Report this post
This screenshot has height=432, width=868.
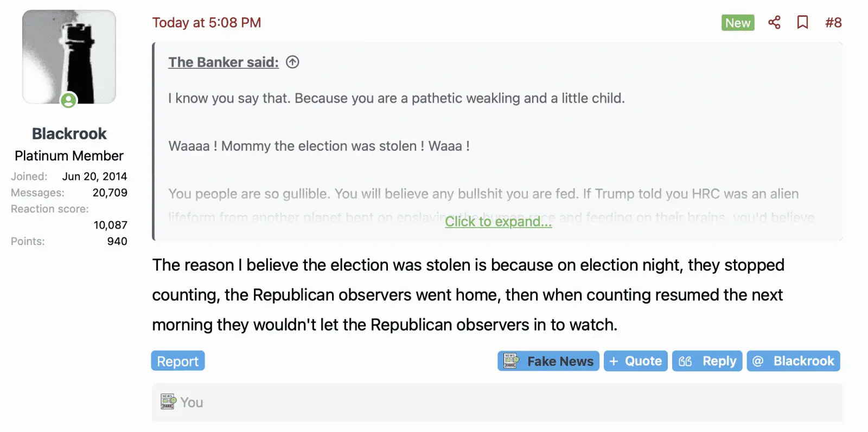coord(177,361)
